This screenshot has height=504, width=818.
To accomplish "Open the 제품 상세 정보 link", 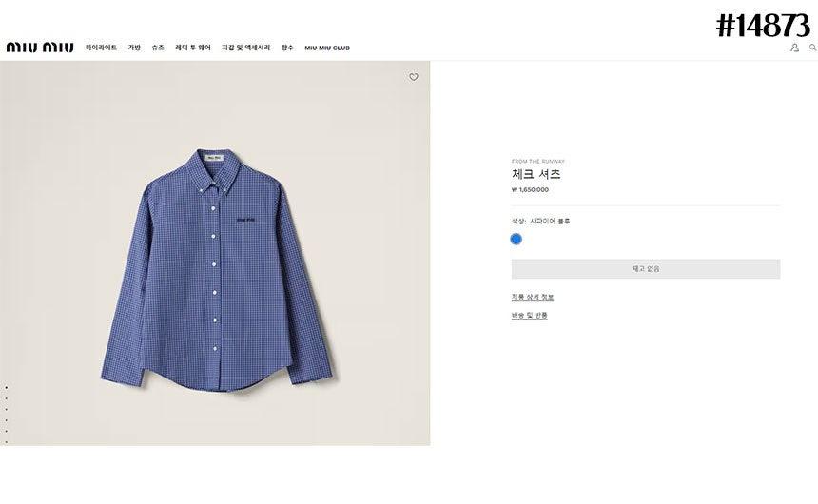I will tap(533, 297).
